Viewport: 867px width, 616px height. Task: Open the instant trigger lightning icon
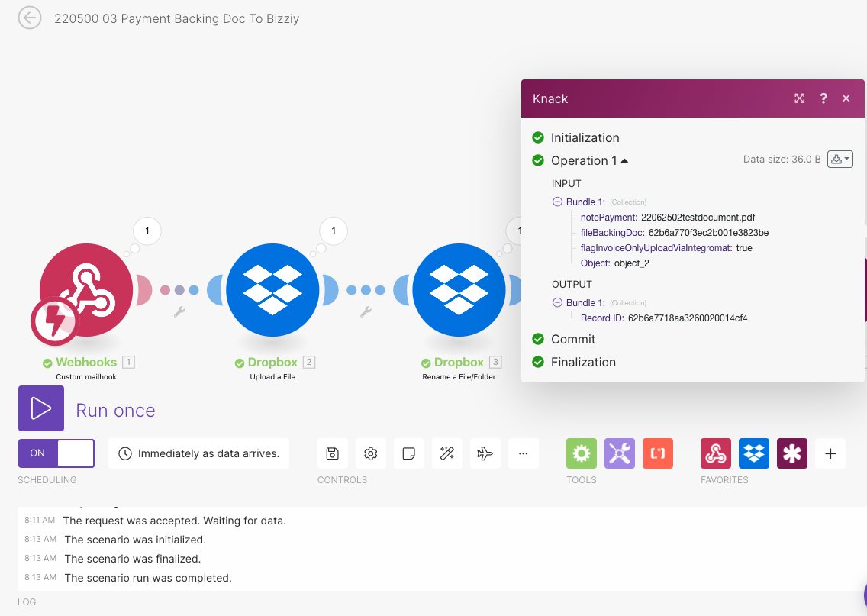tap(53, 321)
